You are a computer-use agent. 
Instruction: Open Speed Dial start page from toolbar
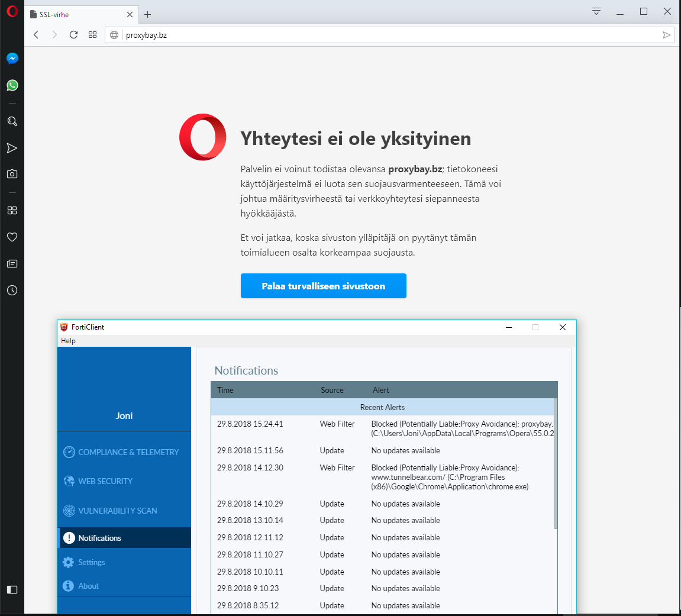(92, 35)
